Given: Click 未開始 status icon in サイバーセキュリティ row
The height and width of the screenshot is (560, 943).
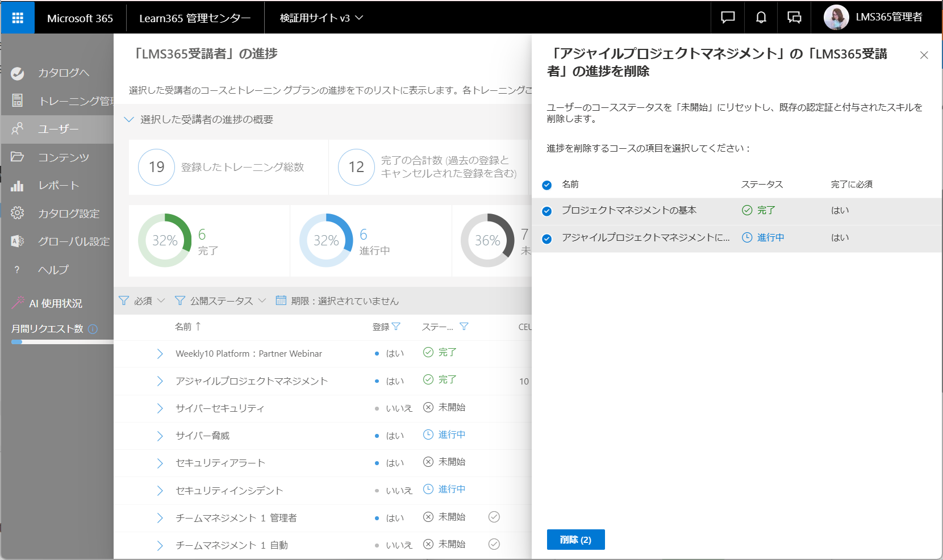Looking at the screenshot, I should [x=428, y=407].
